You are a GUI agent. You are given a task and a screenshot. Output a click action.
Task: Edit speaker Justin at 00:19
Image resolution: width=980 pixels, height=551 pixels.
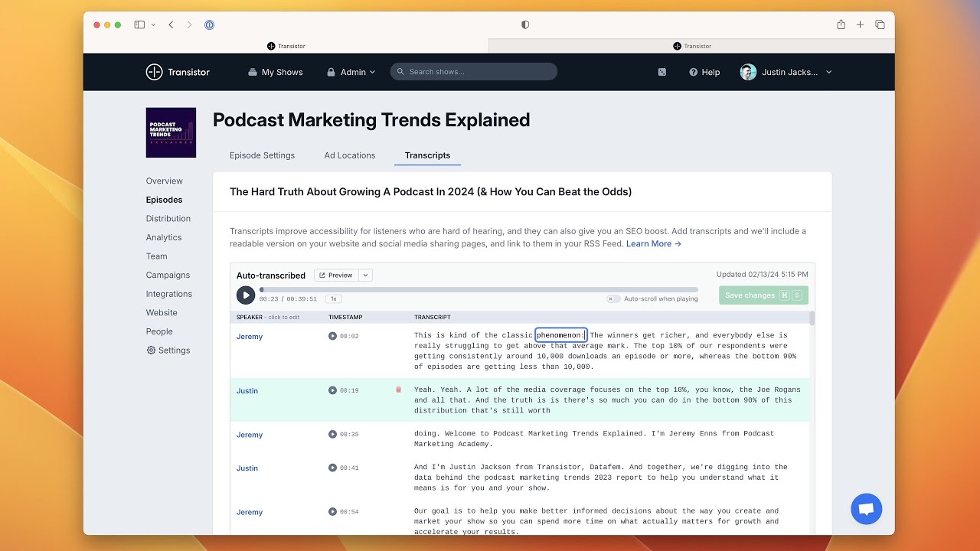click(x=247, y=391)
